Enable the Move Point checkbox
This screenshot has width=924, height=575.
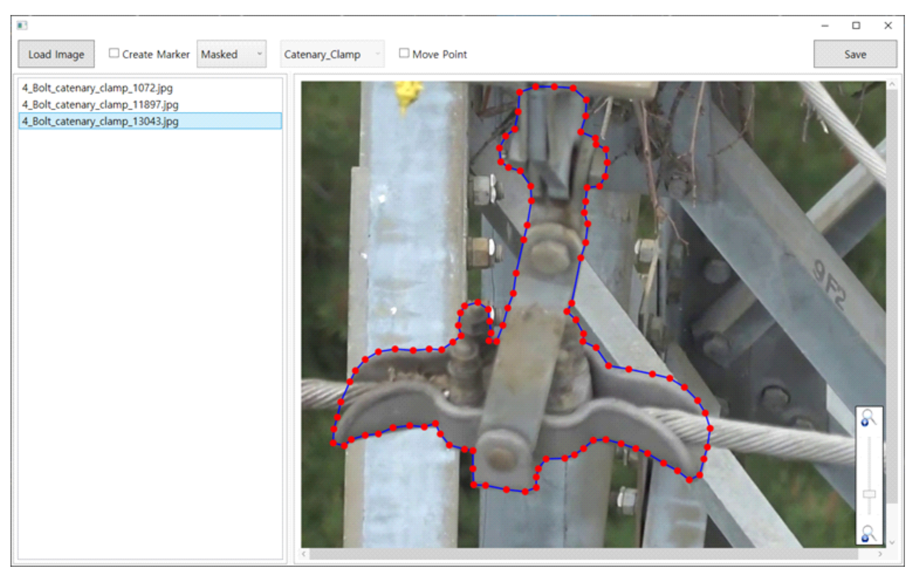pyautogui.click(x=404, y=54)
